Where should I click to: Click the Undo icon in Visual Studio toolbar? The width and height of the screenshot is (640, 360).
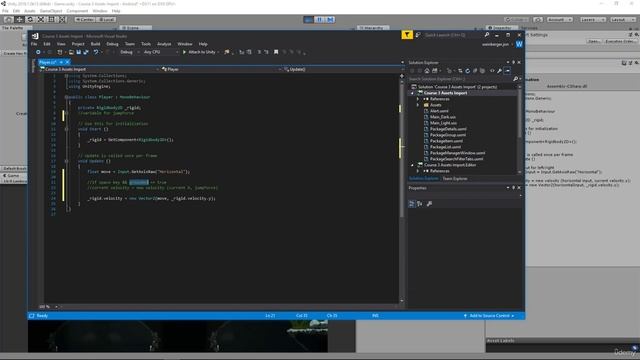click(x=96, y=52)
